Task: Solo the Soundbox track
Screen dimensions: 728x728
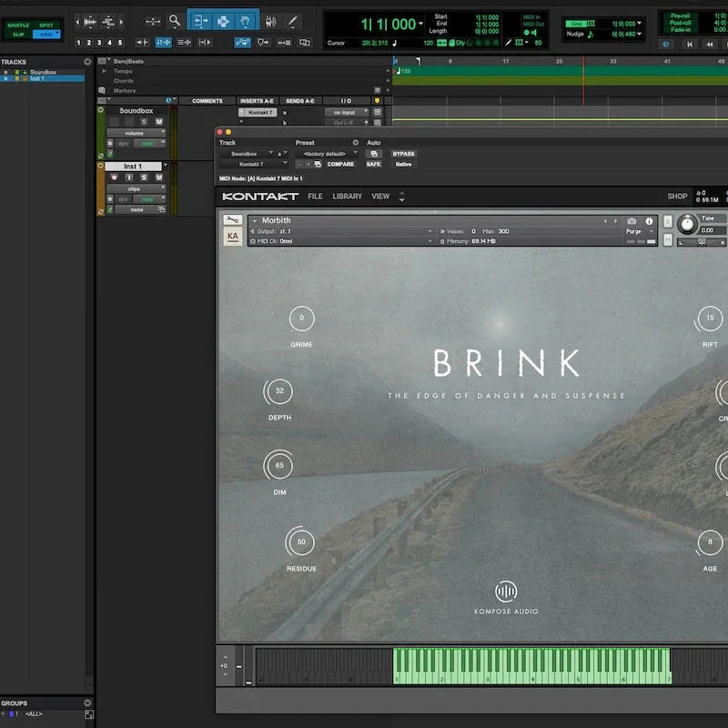Action: coord(144,120)
